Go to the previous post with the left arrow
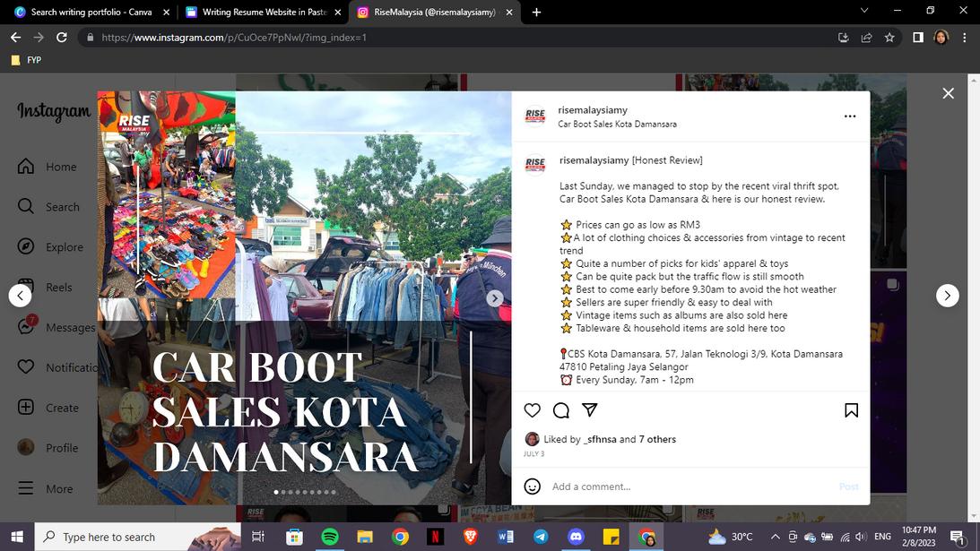980x551 pixels. tap(20, 296)
